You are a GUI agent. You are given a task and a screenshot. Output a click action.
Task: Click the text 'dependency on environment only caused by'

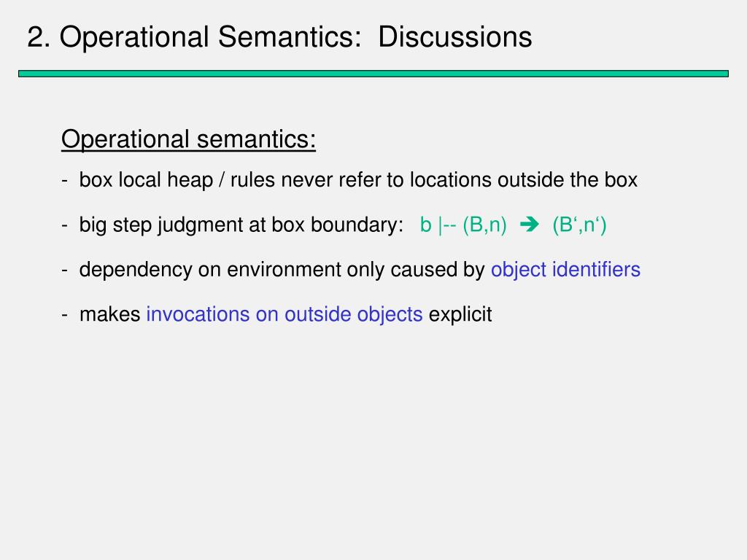282,270
